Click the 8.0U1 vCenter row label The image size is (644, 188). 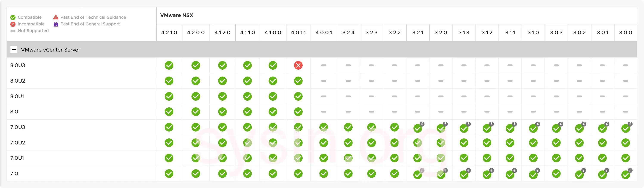click(x=17, y=96)
